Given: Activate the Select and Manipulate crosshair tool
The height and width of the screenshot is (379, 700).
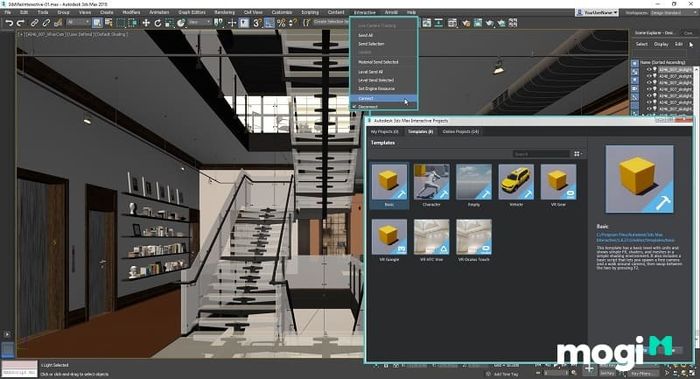Looking at the screenshot, I should (x=232, y=23).
